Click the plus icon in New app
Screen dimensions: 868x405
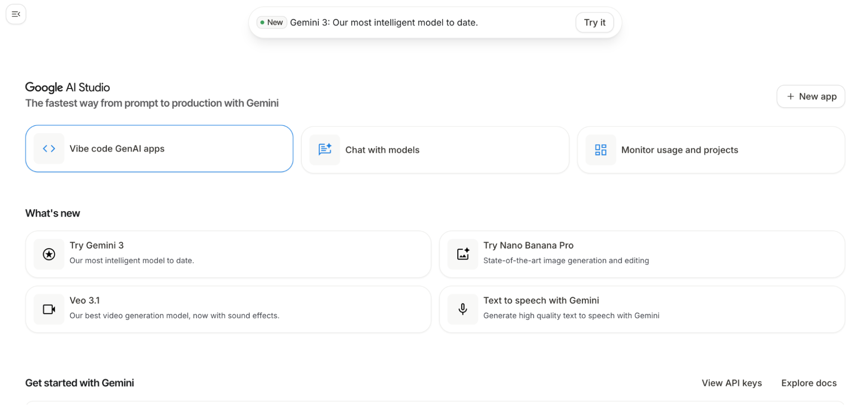[x=790, y=97]
